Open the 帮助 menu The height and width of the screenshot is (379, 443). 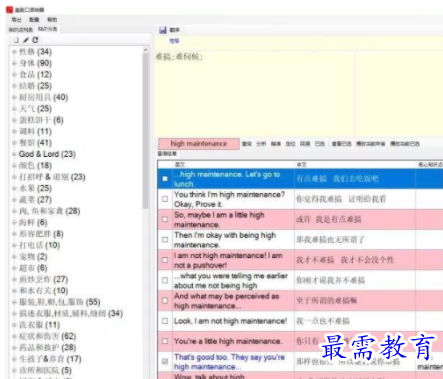click(x=52, y=20)
